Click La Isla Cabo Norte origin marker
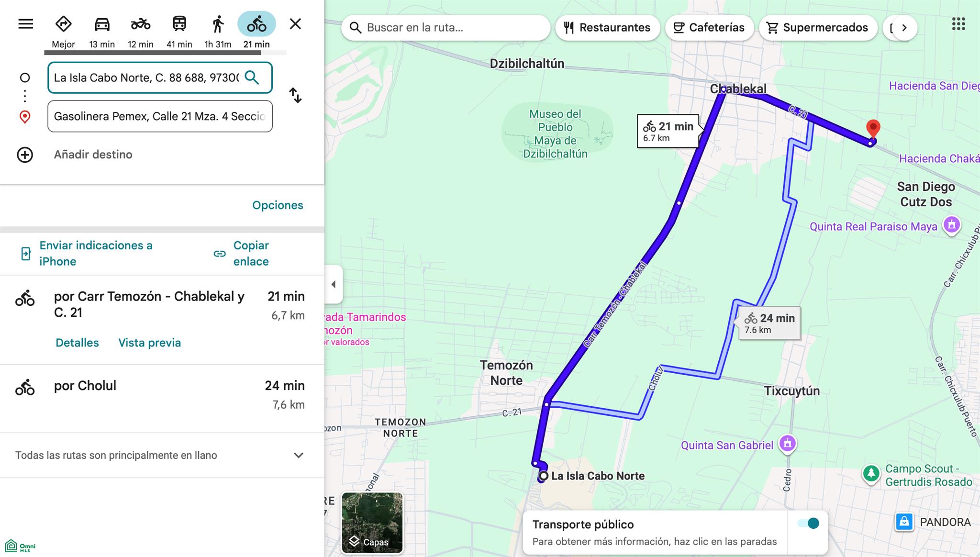 [x=543, y=476]
